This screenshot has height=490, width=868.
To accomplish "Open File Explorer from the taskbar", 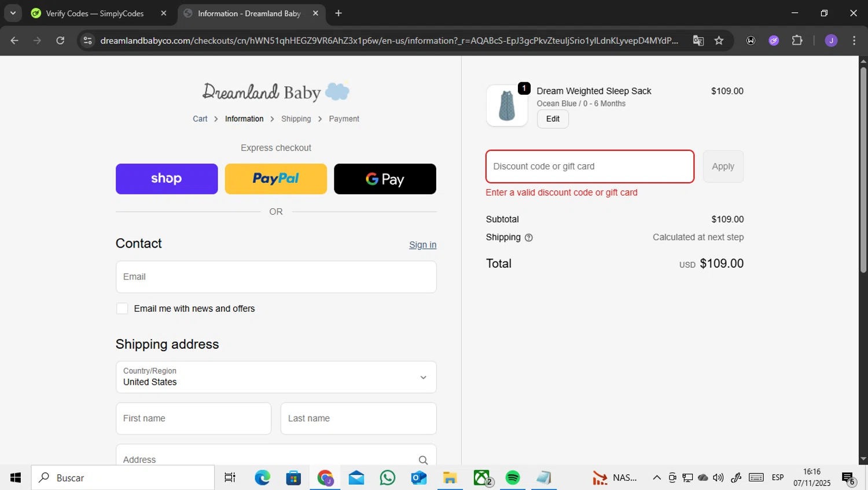I will coord(450,478).
